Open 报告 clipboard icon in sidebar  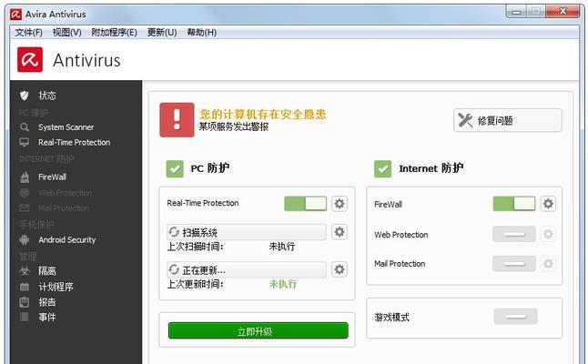coord(25,302)
